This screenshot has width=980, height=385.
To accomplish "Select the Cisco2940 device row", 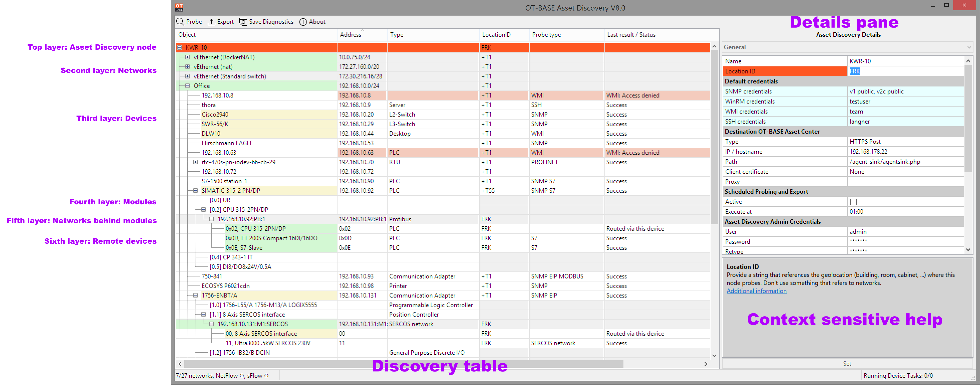I will [x=443, y=114].
